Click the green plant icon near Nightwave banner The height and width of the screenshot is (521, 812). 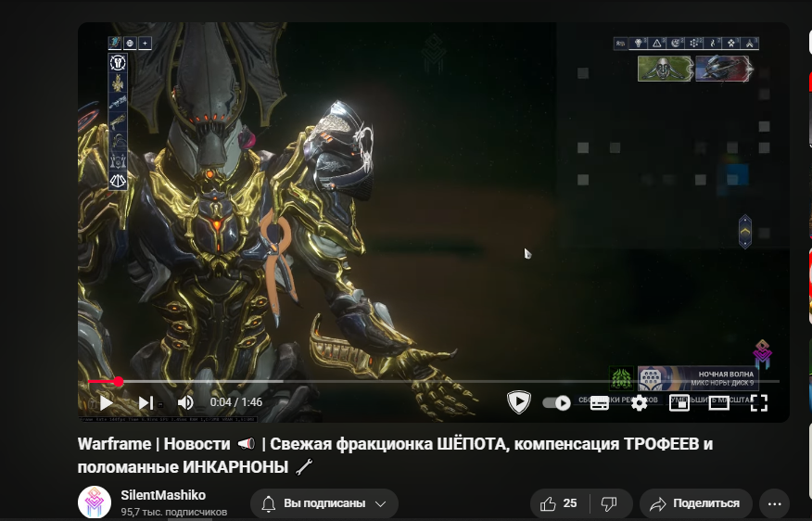pyautogui.click(x=621, y=378)
